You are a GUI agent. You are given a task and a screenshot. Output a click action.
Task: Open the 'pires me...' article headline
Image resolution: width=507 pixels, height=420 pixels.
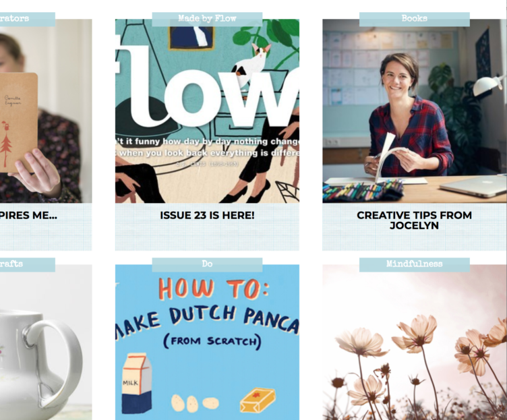28,215
